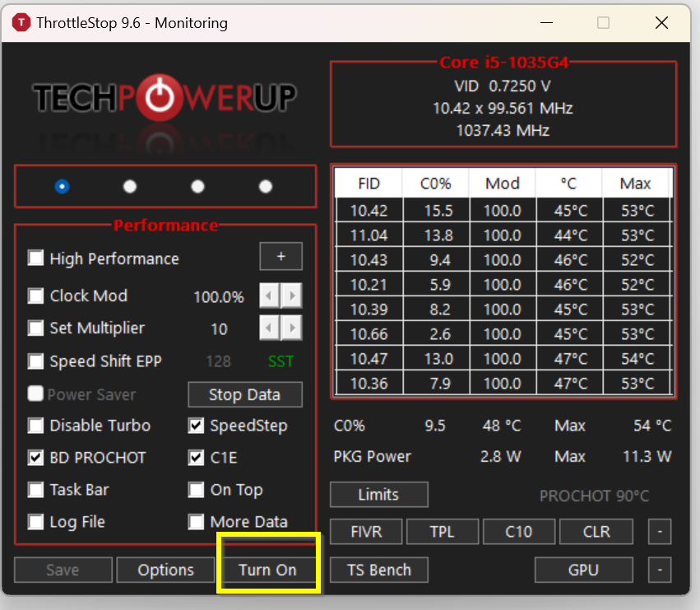Screen dimensions: 700x610
Task: Click the FID cell showing 10.66
Action: point(369,334)
